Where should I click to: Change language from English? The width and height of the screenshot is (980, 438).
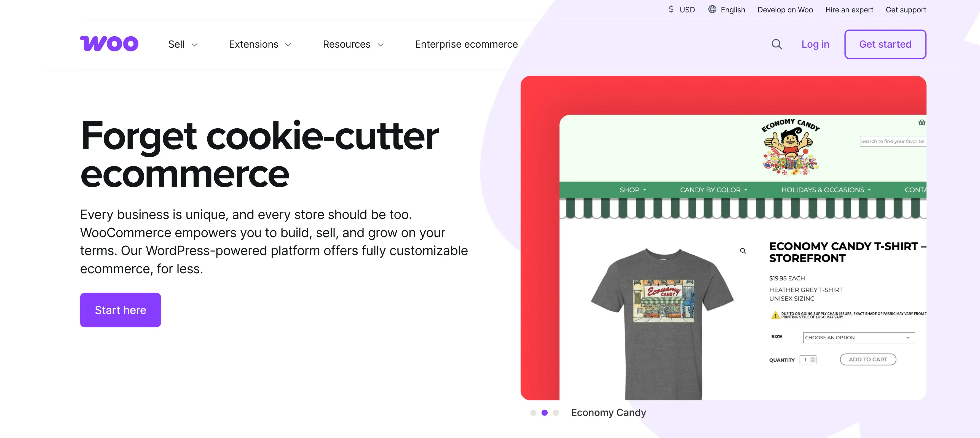click(x=733, y=10)
